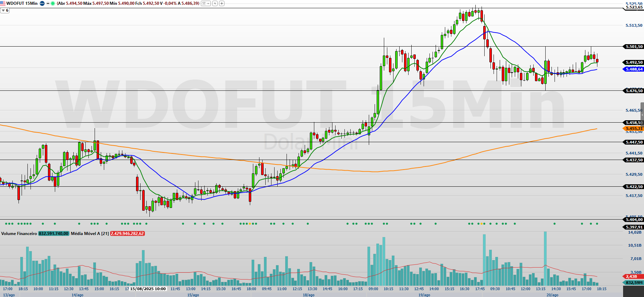Image resolution: width=644 pixels, height=297 pixels.
Task: Click the WDOFUT 15Min chart title
Action: [22, 3]
